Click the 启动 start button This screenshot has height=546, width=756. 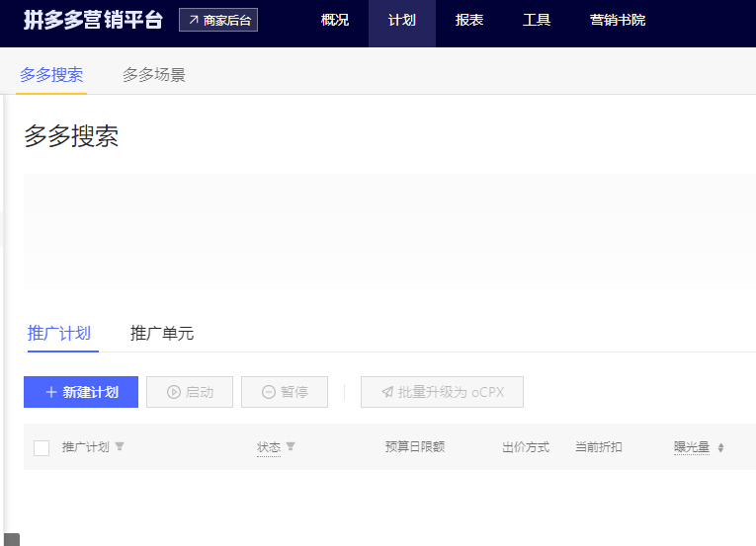click(x=190, y=392)
